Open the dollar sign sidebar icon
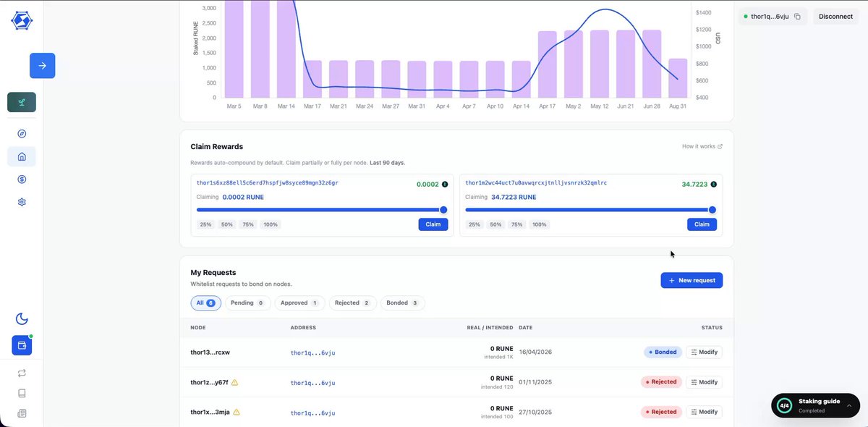The height and width of the screenshot is (427, 868). coord(22,179)
